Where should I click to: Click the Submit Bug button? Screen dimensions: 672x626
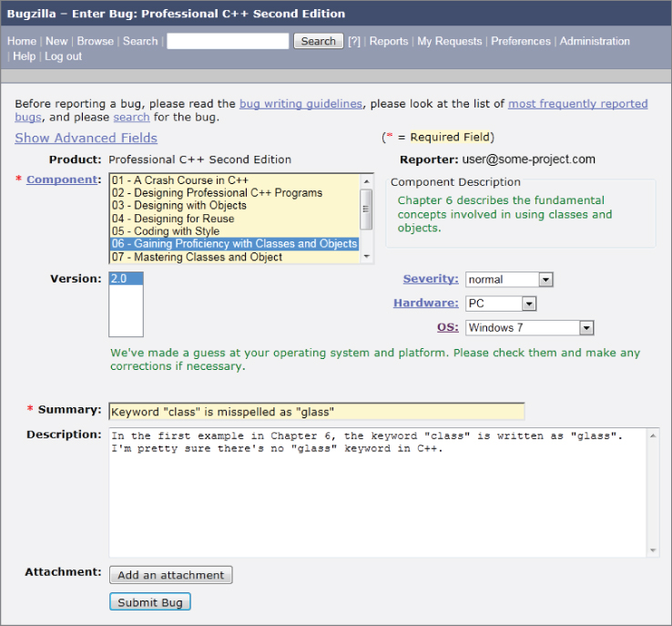(x=150, y=602)
